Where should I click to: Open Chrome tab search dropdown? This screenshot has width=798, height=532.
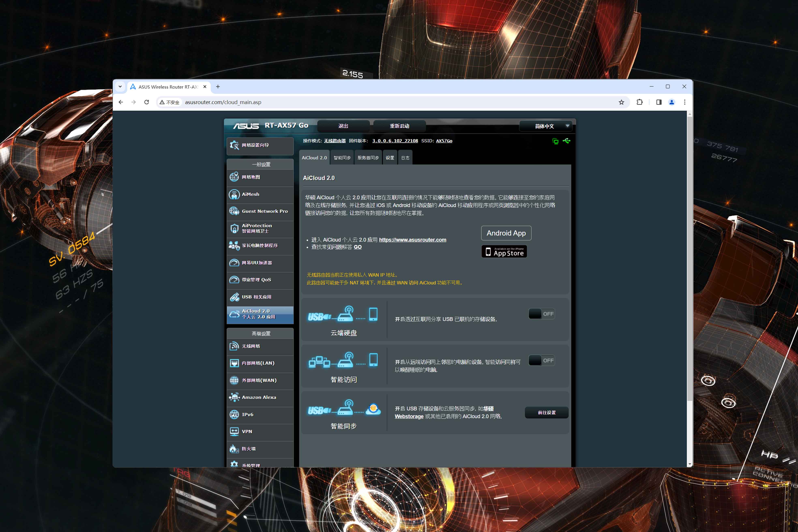pos(120,87)
